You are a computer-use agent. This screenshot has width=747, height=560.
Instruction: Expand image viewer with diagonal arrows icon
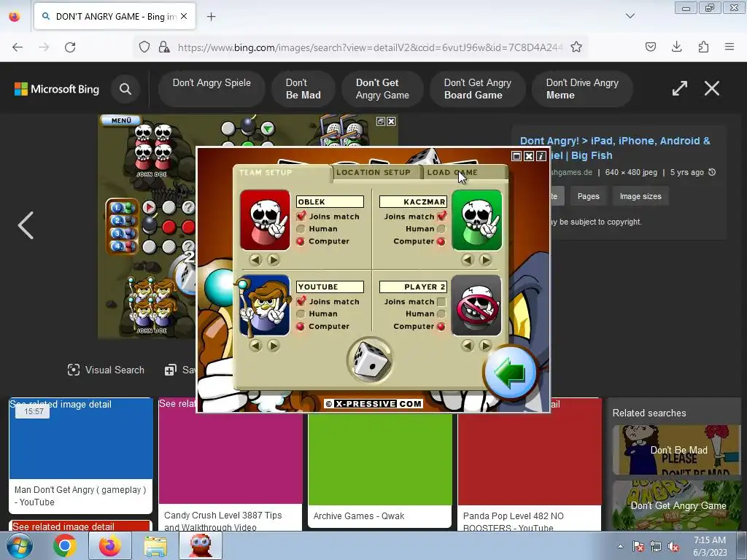pyautogui.click(x=680, y=88)
